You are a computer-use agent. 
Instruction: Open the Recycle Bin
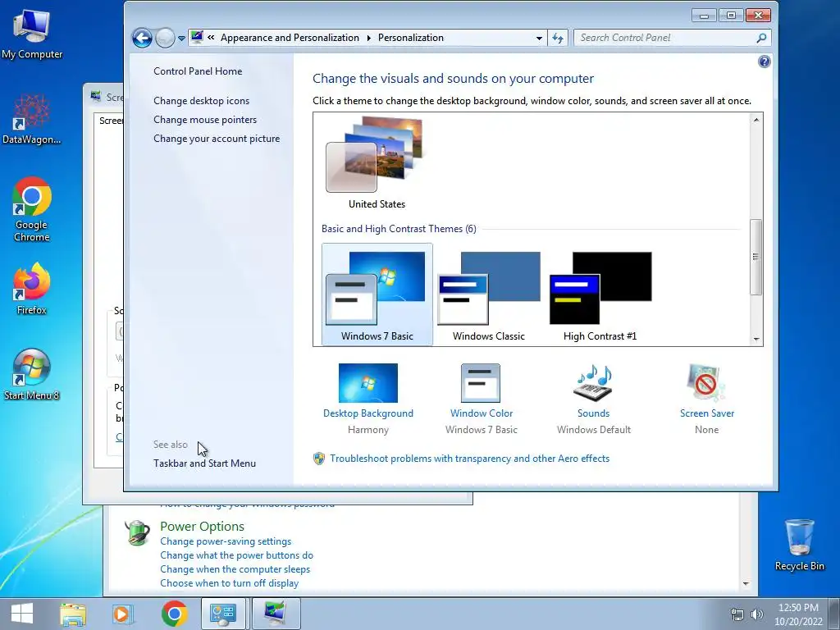[x=799, y=545]
